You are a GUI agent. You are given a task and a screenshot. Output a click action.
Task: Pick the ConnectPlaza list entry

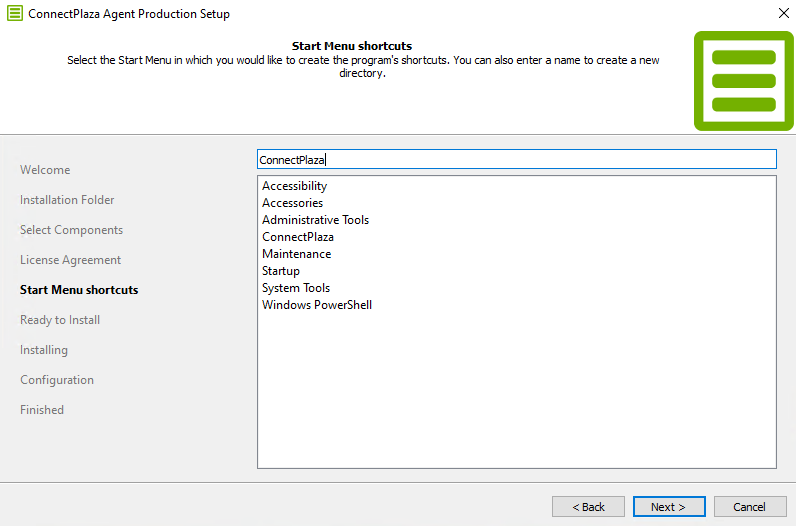tap(298, 237)
